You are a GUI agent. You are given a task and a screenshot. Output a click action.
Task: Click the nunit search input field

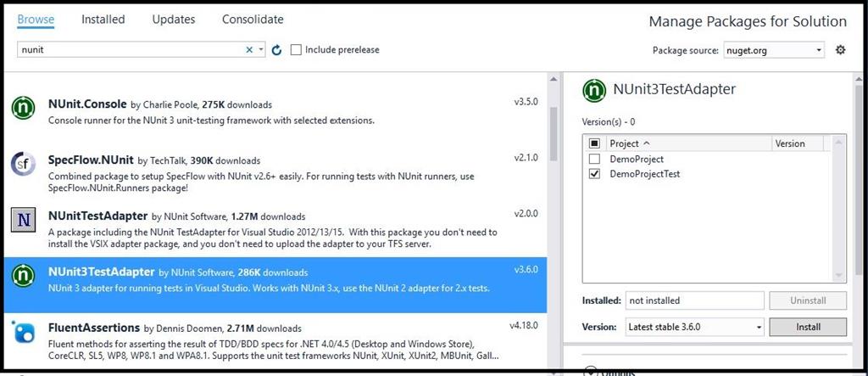pos(127,50)
